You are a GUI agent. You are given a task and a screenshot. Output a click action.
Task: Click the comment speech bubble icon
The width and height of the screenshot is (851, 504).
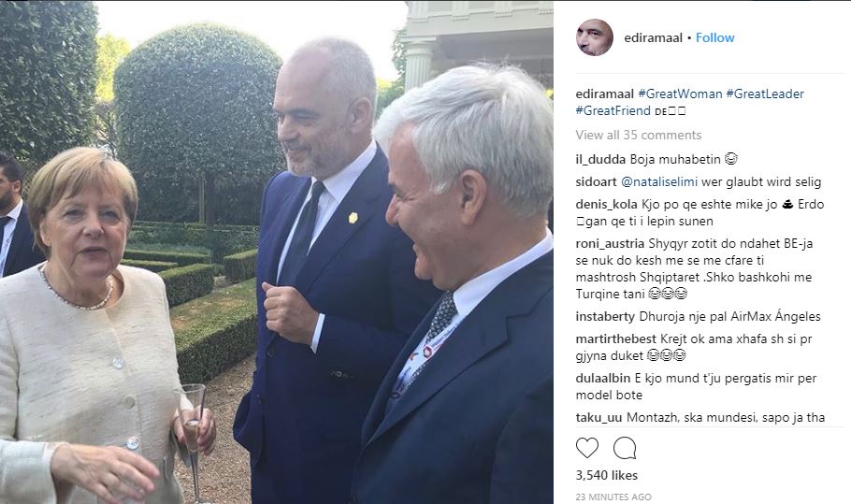[625, 448]
